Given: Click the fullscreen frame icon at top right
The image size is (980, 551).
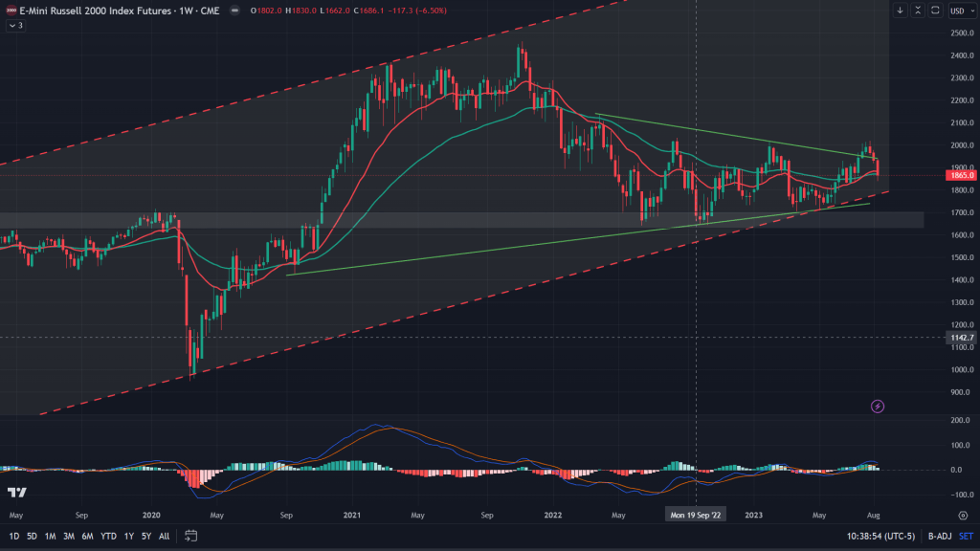Looking at the screenshot, I should tap(934, 11).
